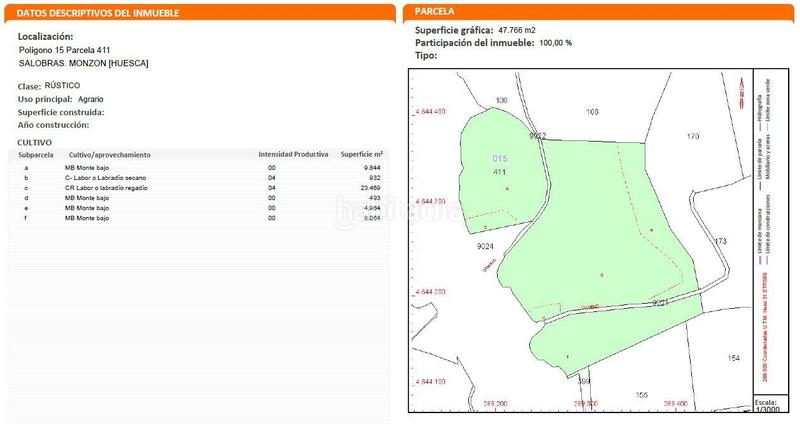Click the 'Superficie m²' column header
The height and width of the screenshot is (424, 800).
pyautogui.click(x=362, y=154)
